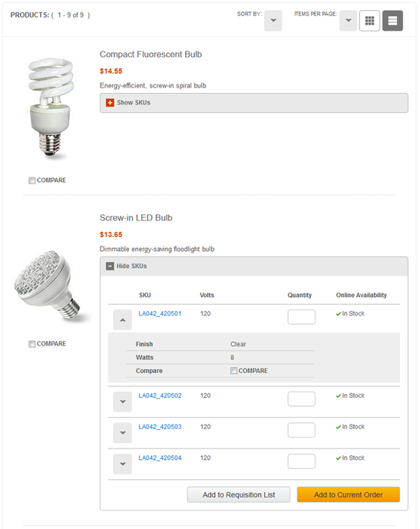Image resolution: width=420 pixels, height=529 pixels.
Task: Check COMPARE under Screw-in LED Bulb image
Action: (x=32, y=344)
